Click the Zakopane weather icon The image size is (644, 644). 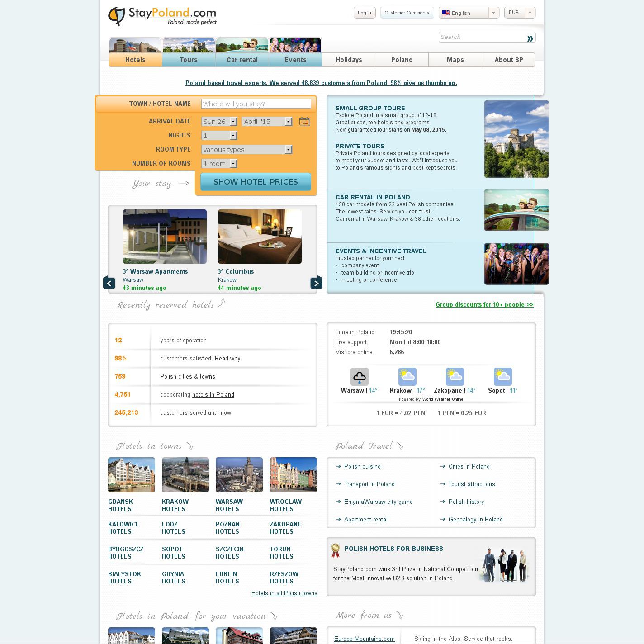click(455, 376)
